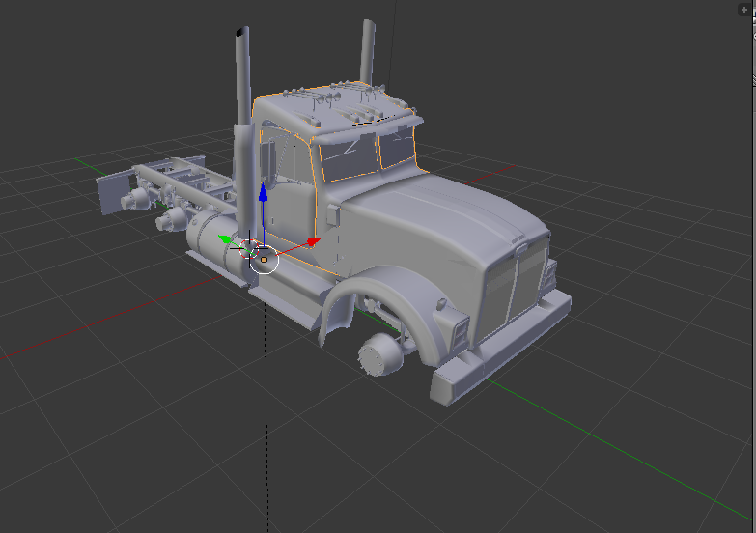Open the properties region with the plus button
The height and width of the screenshot is (533, 756).
pos(744,10)
